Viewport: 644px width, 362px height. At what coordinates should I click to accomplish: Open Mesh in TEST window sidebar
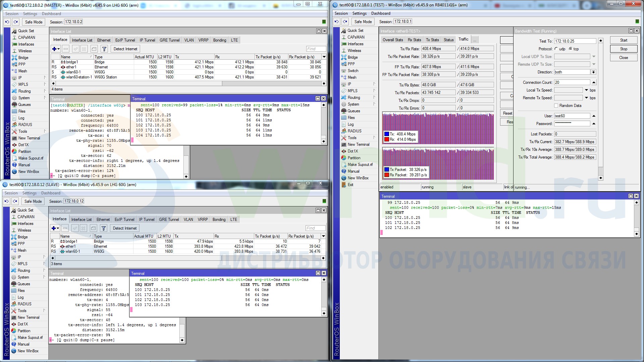(352, 77)
